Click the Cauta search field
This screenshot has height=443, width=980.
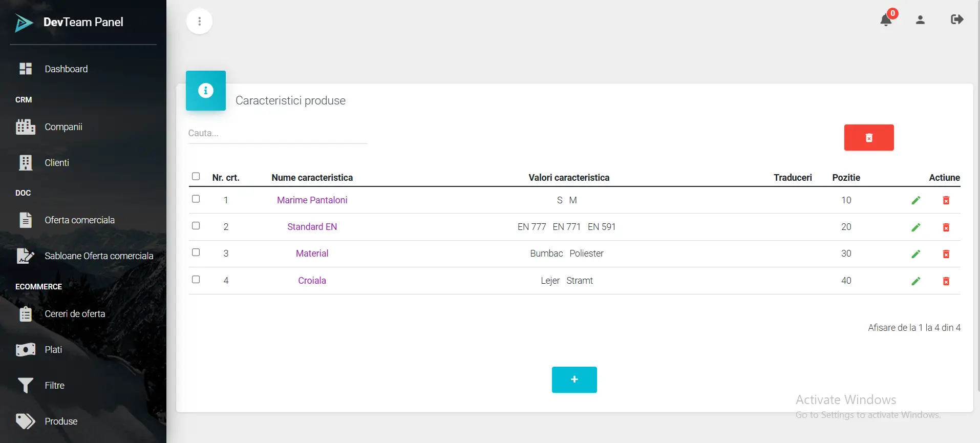[x=278, y=133]
